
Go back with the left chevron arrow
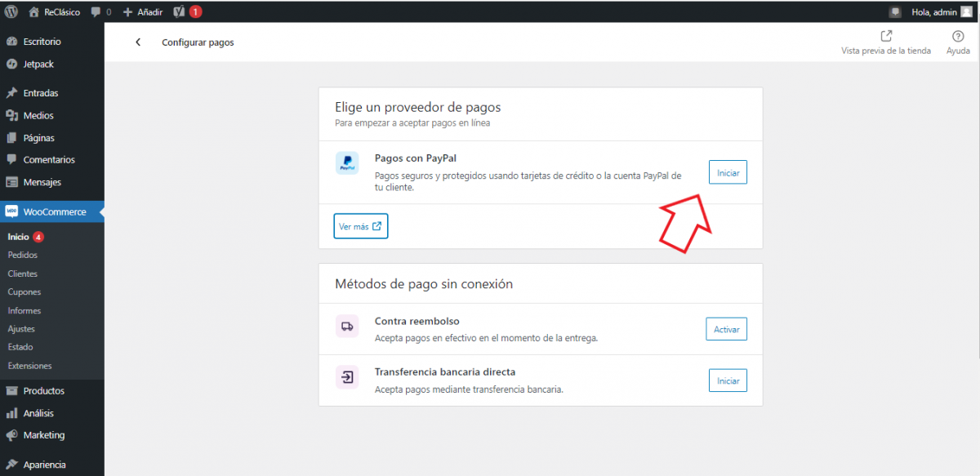(x=138, y=42)
